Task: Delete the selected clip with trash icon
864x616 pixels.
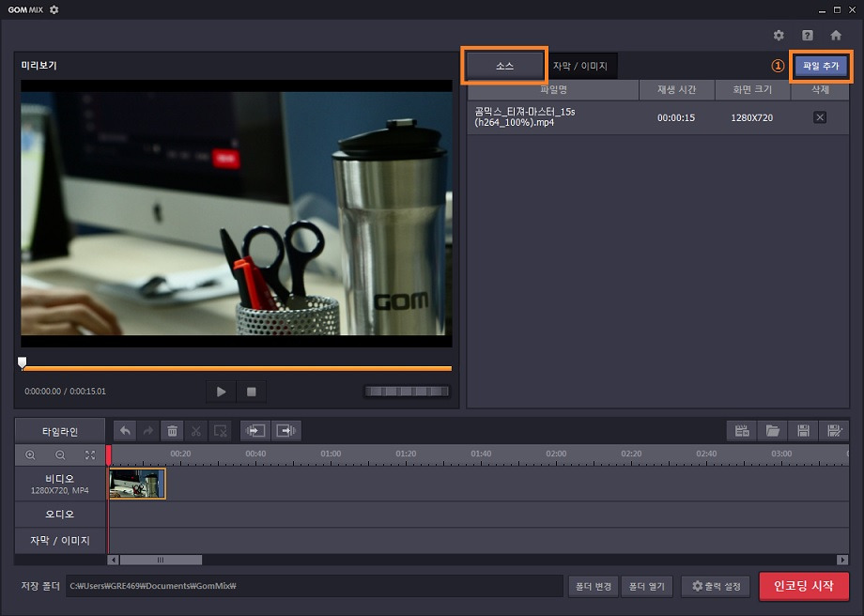Action: click(x=172, y=431)
